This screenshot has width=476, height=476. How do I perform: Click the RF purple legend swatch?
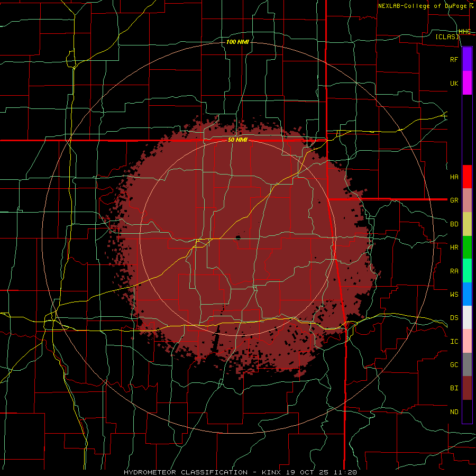point(467,59)
